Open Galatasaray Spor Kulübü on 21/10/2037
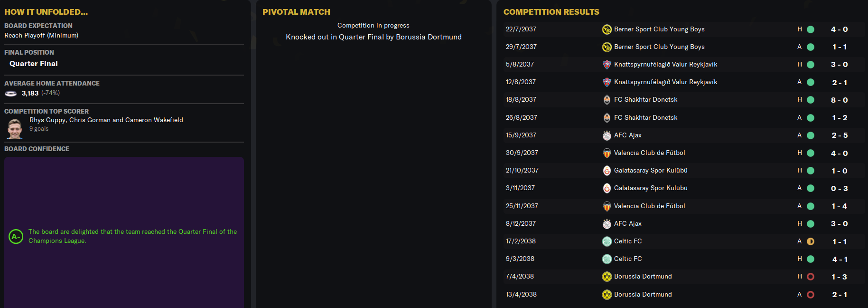The image size is (868, 308). click(x=651, y=171)
